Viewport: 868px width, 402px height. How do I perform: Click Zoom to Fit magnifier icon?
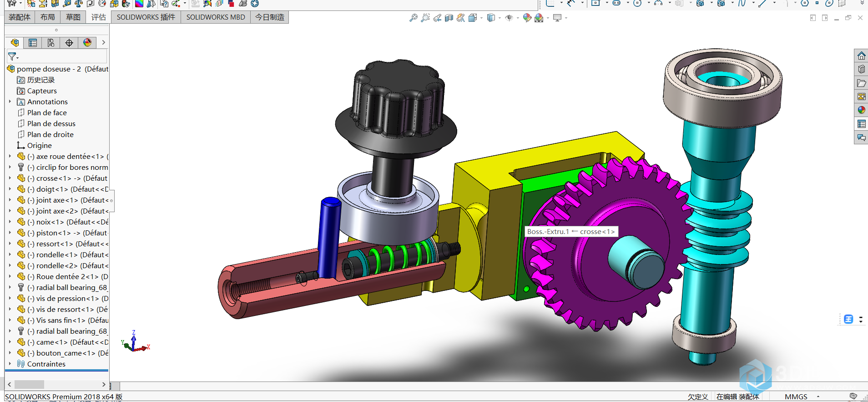coord(413,18)
